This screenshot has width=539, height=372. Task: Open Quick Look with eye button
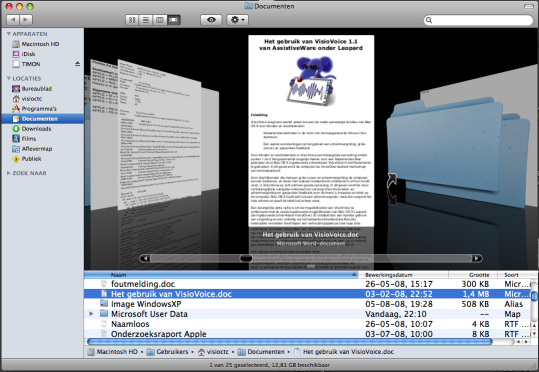pos(211,20)
